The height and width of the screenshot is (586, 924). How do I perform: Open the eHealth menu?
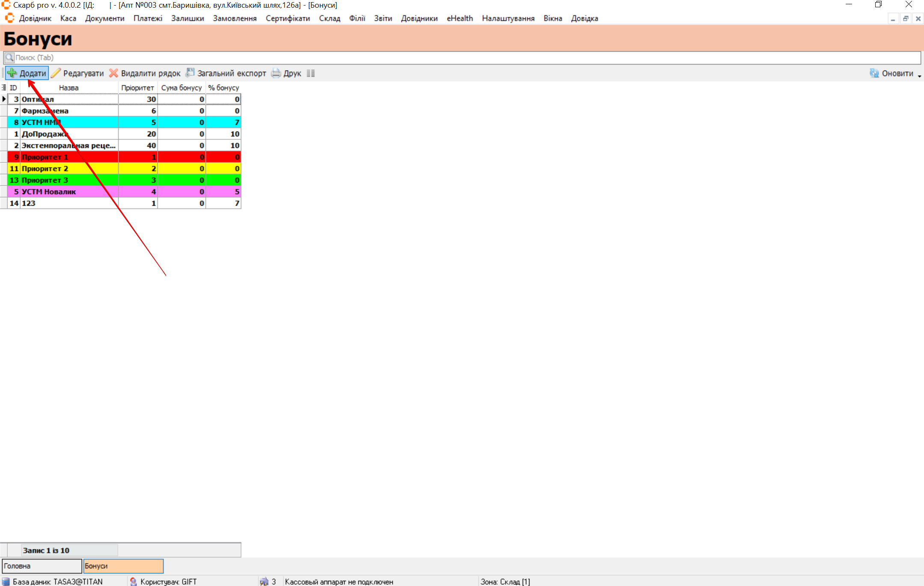tap(460, 18)
